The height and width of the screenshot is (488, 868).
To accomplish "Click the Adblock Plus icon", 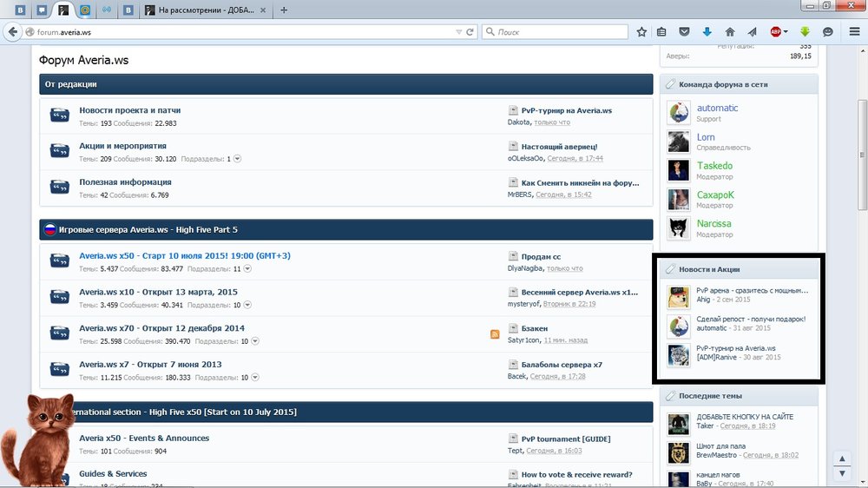I will [x=776, y=32].
